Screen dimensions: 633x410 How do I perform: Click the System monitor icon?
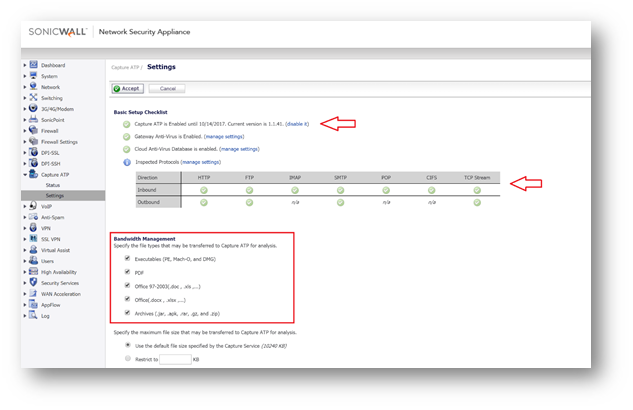point(34,75)
